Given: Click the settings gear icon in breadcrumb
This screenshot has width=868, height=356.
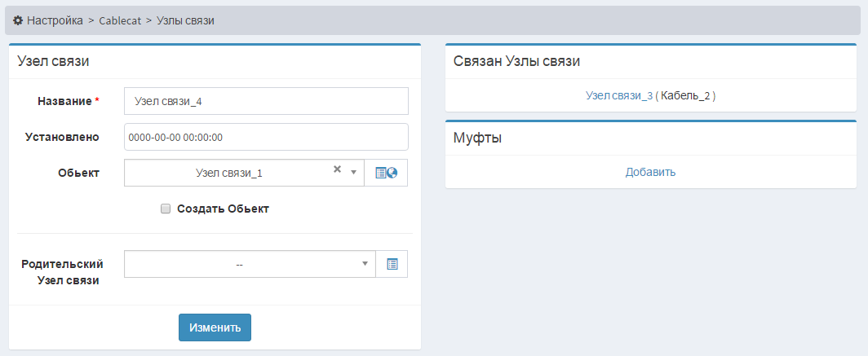Looking at the screenshot, I should coord(18,20).
